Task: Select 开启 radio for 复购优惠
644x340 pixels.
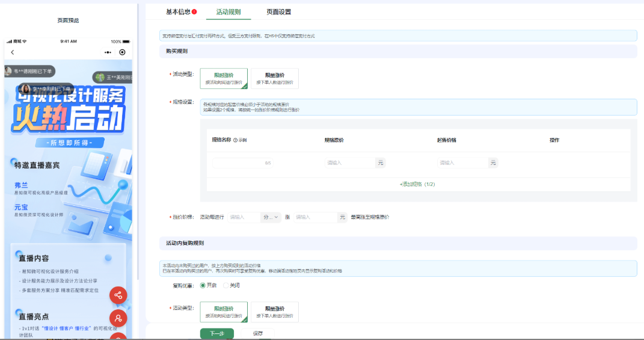Action: coord(203,285)
